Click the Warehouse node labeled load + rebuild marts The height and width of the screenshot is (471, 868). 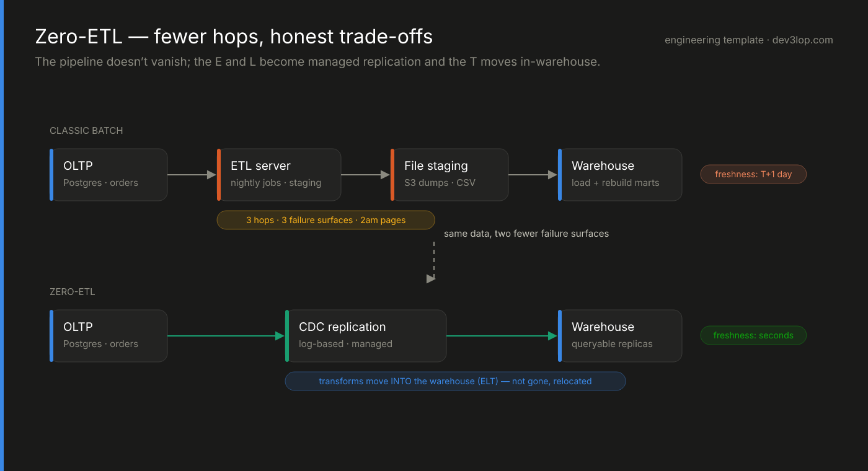coord(620,175)
